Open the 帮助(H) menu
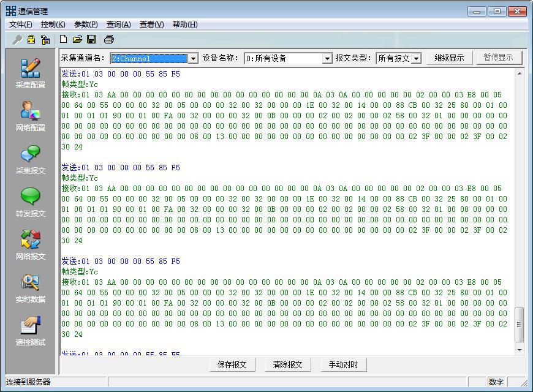Image resolution: width=533 pixels, height=392 pixels. point(185,24)
